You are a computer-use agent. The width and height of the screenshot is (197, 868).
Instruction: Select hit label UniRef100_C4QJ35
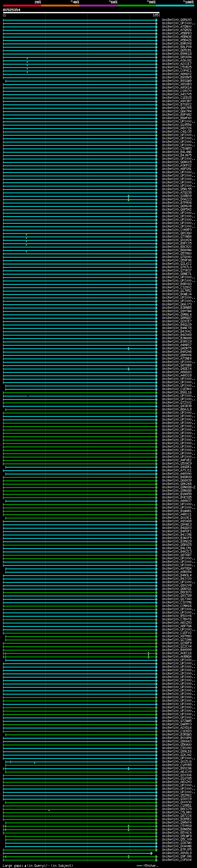[177, 131]
